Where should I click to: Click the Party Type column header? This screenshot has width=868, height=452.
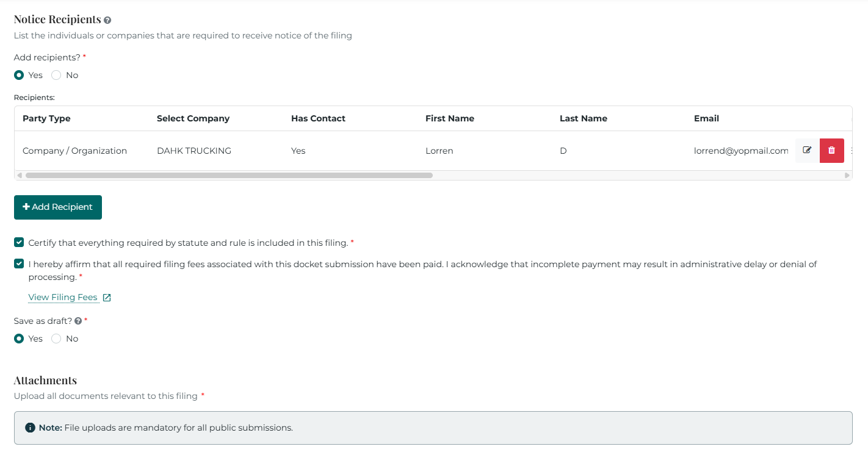click(46, 118)
